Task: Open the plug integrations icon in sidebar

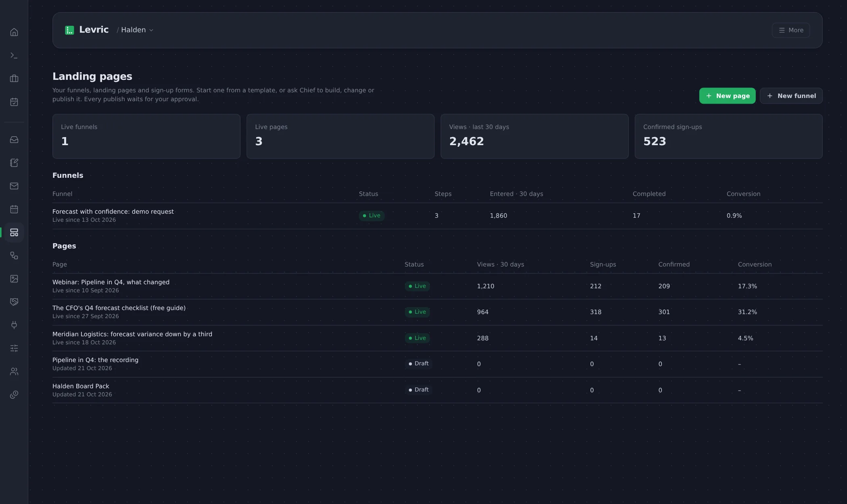Action: tap(14, 325)
